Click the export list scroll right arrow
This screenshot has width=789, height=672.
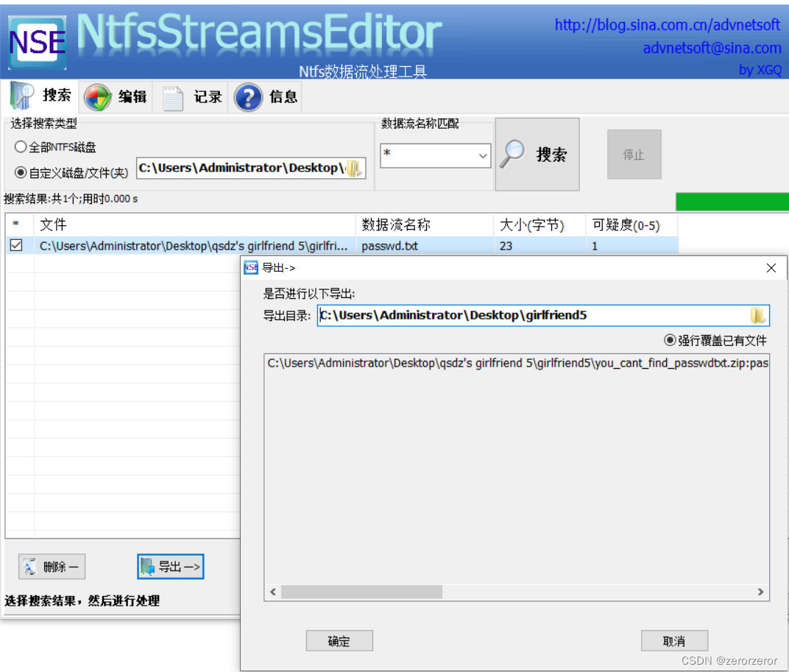[760, 592]
